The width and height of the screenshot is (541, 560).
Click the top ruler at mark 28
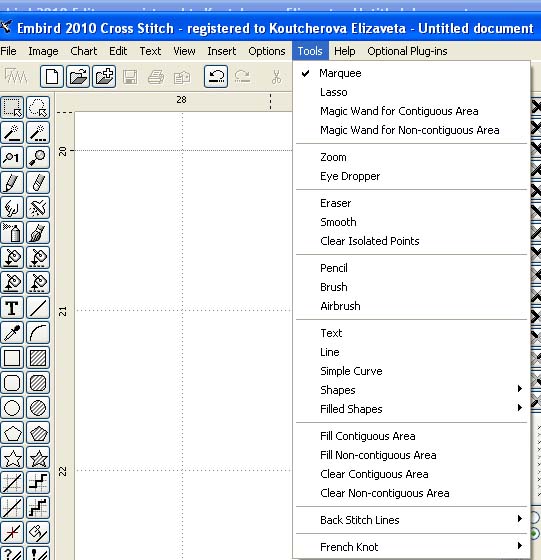click(x=181, y=100)
